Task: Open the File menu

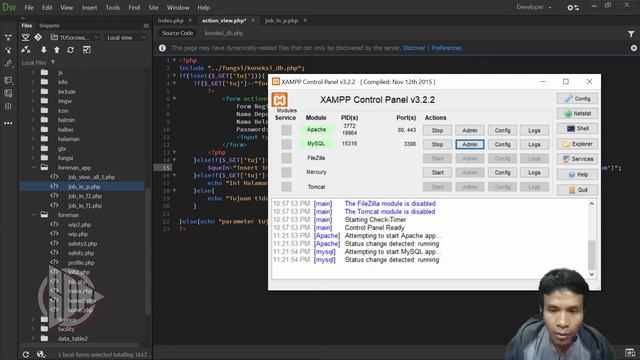Action: point(29,7)
